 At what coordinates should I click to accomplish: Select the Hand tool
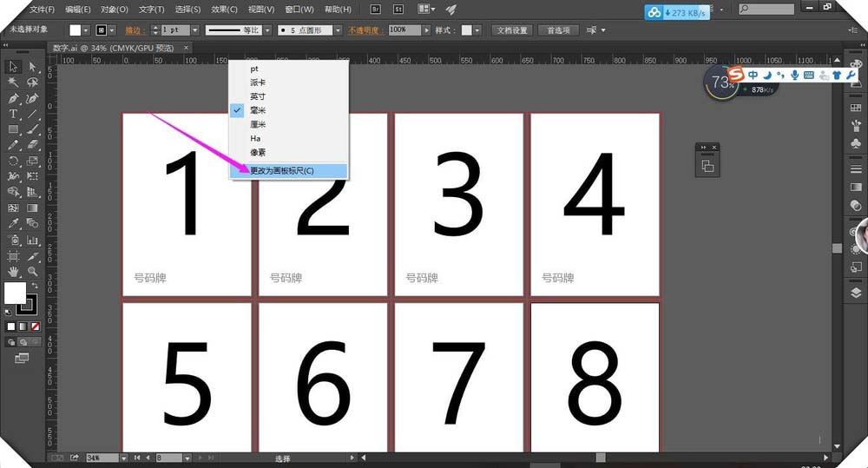click(13, 272)
